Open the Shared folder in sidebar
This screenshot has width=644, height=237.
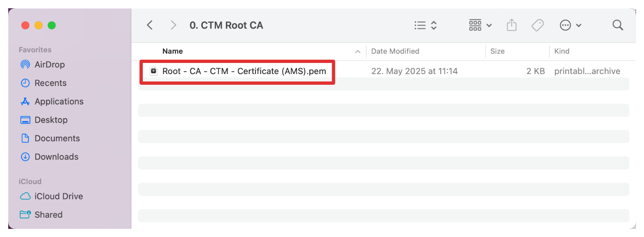pyautogui.click(x=48, y=215)
